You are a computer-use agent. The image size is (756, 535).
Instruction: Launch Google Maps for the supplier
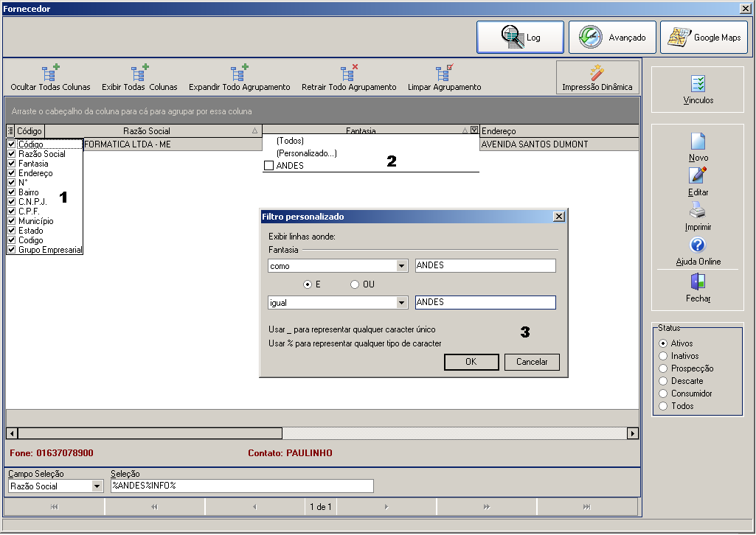704,37
